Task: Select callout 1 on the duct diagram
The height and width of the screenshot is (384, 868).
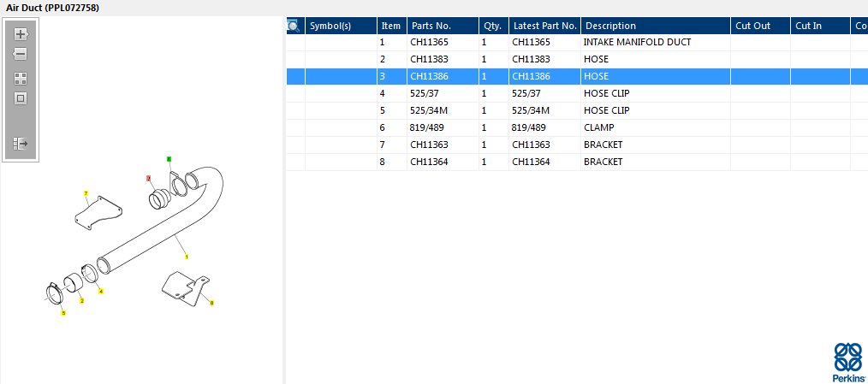Action: [187, 257]
